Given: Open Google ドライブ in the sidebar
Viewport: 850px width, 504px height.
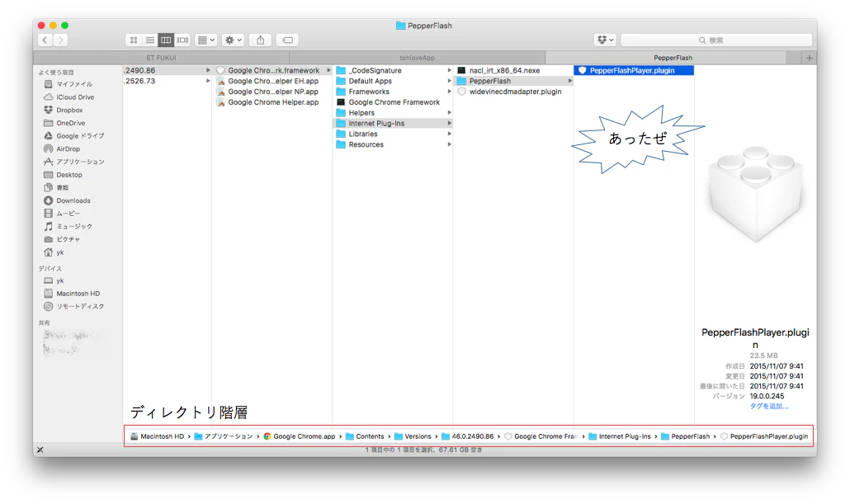Looking at the screenshot, I should tap(73, 136).
